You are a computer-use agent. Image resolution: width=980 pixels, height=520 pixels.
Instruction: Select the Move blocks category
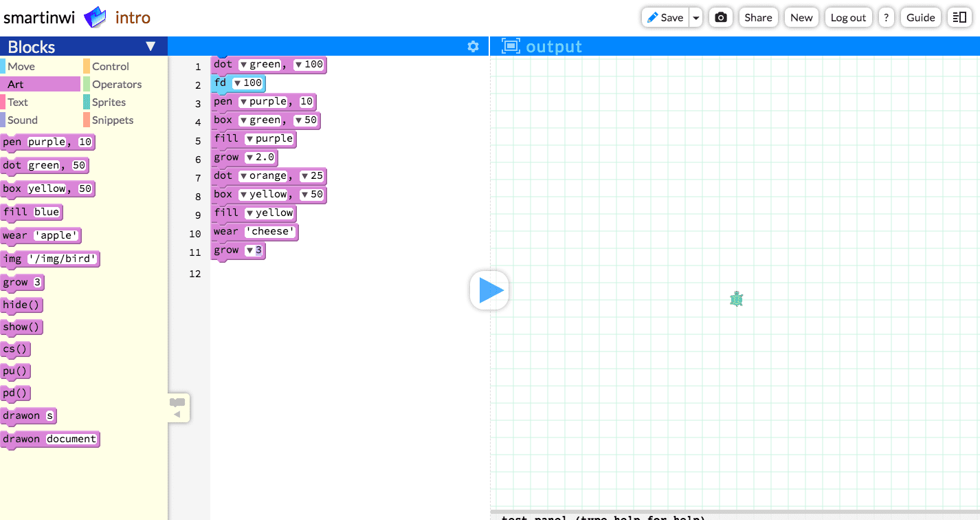coord(41,66)
